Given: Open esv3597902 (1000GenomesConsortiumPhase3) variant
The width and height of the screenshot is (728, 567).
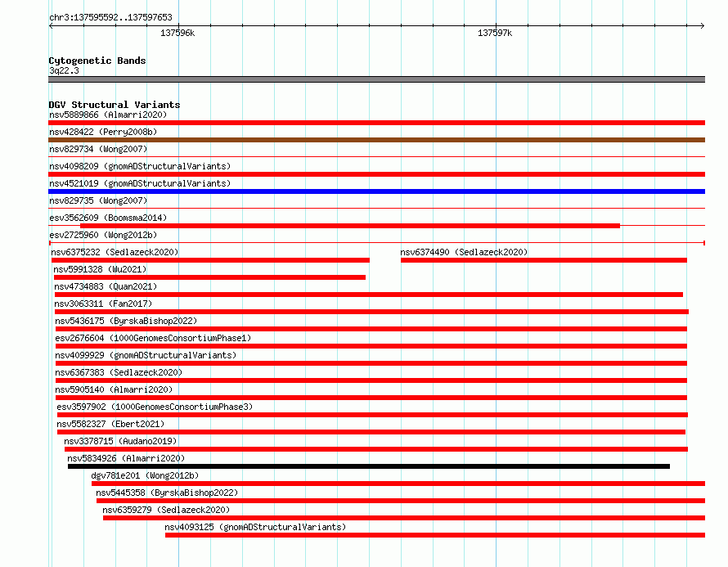Looking at the screenshot, I should click(x=155, y=407).
